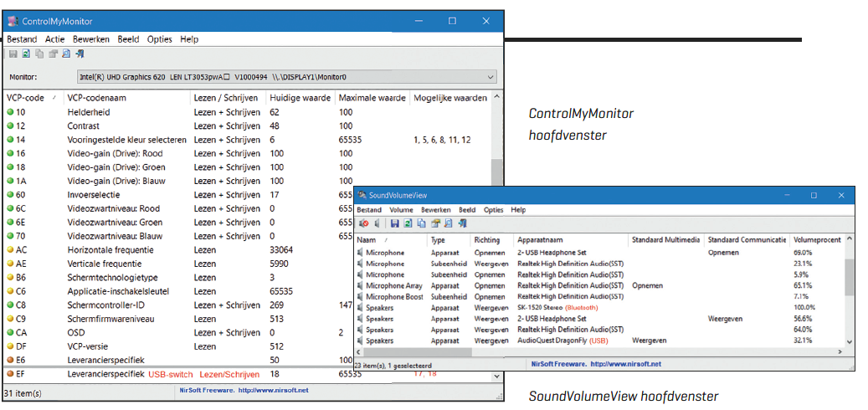This screenshot has width=868, height=410.
Task: Select the OSD row
Action: pos(178,332)
